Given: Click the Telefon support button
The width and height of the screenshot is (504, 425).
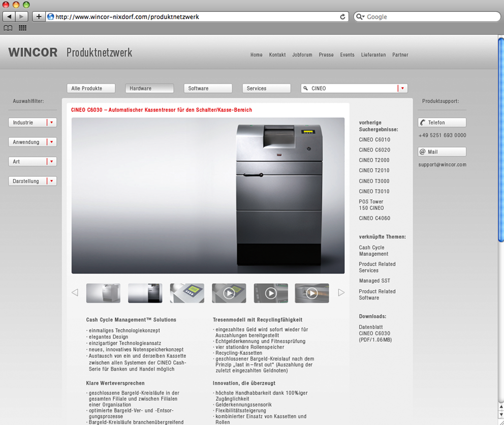Looking at the screenshot, I should coord(442,123).
